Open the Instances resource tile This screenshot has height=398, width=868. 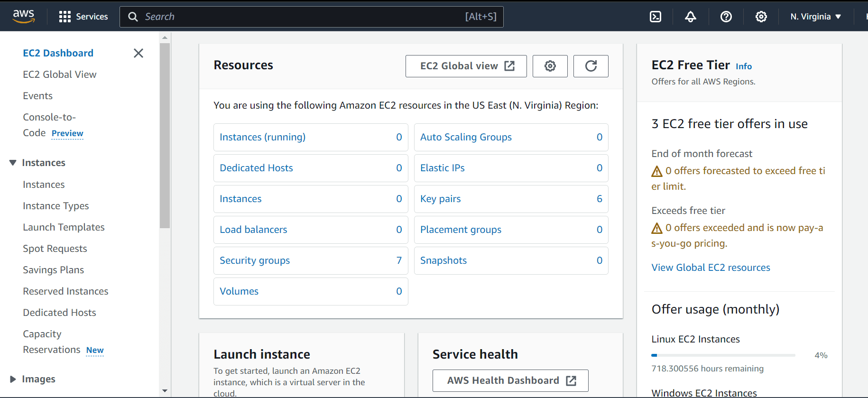tap(311, 199)
